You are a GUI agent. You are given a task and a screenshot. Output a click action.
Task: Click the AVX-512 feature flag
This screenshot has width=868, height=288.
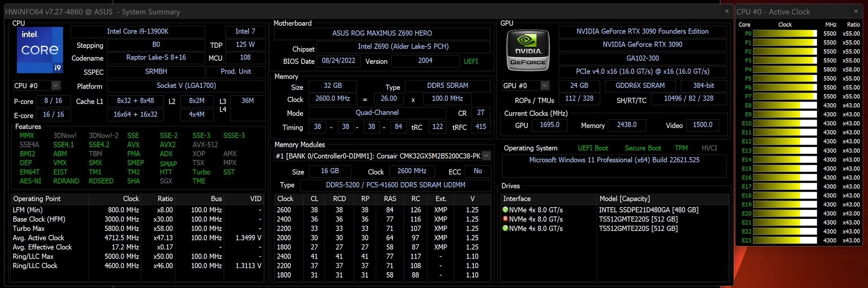pyautogui.click(x=205, y=145)
